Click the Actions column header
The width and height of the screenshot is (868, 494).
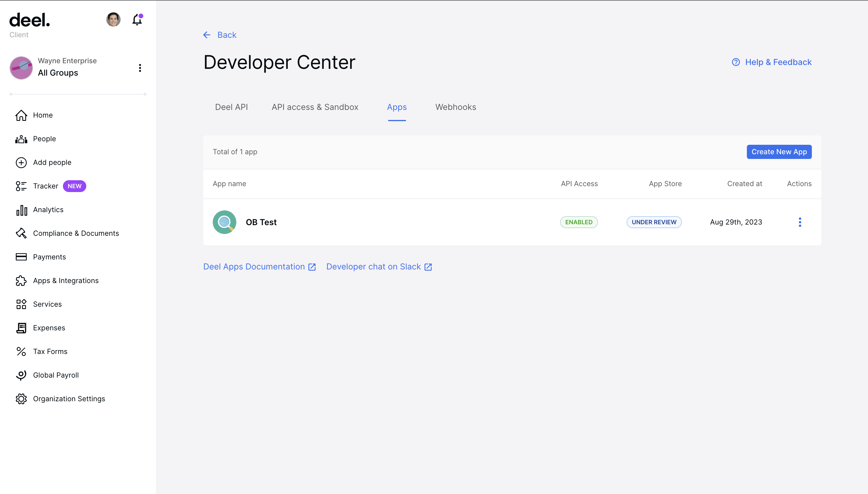coord(799,184)
